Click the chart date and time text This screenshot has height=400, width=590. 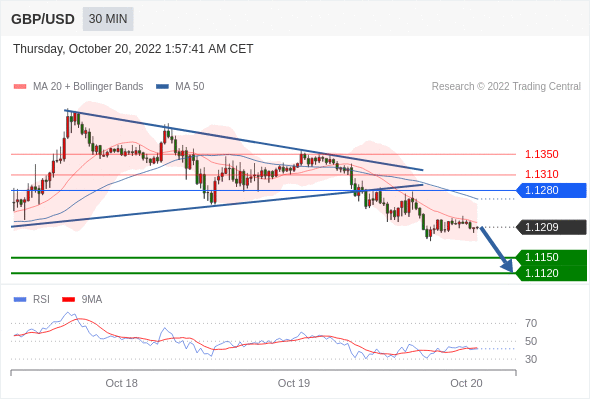tap(133, 49)
